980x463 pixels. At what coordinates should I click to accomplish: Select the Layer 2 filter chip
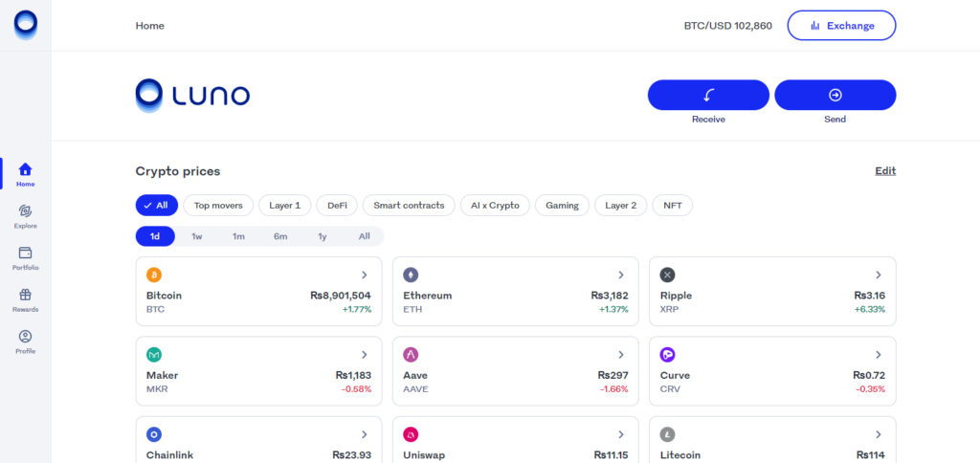(x=620, y=205)
